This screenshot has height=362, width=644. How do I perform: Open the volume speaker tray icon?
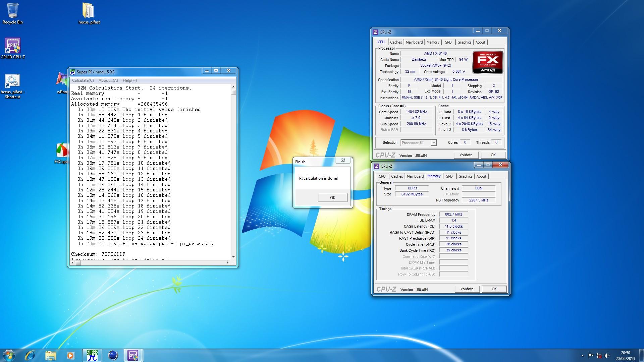click(607, 356)
